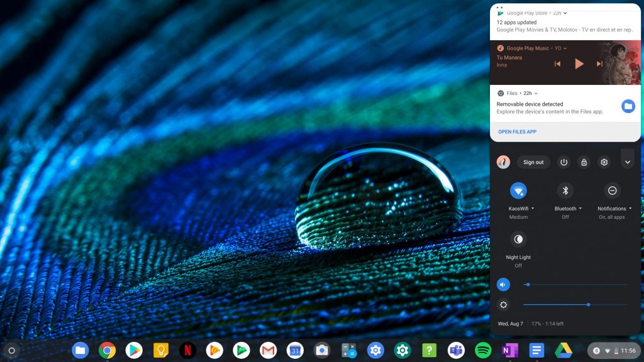This screenshot has width=644, height=362.
Task: Turn on Bluetooth with its round button
Action: click(x=565, y=190)
